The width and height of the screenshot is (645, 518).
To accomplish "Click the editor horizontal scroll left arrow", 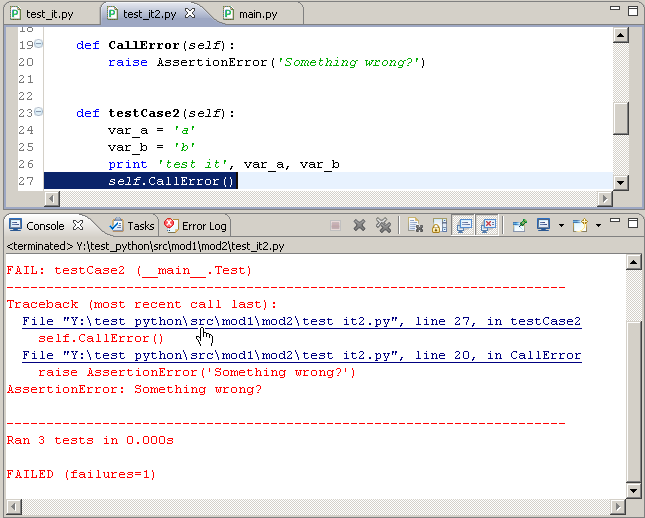I will pyautogui.click(x=52, y=199).
